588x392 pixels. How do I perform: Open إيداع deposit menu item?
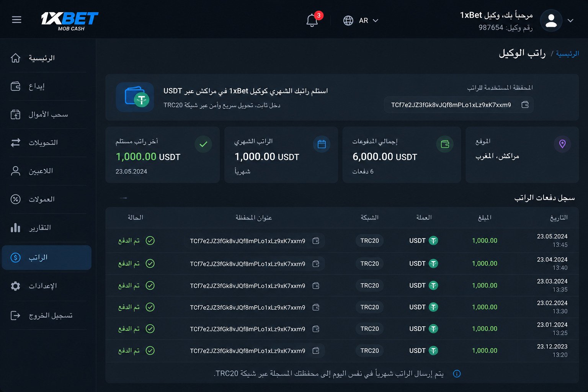[47, 86]
